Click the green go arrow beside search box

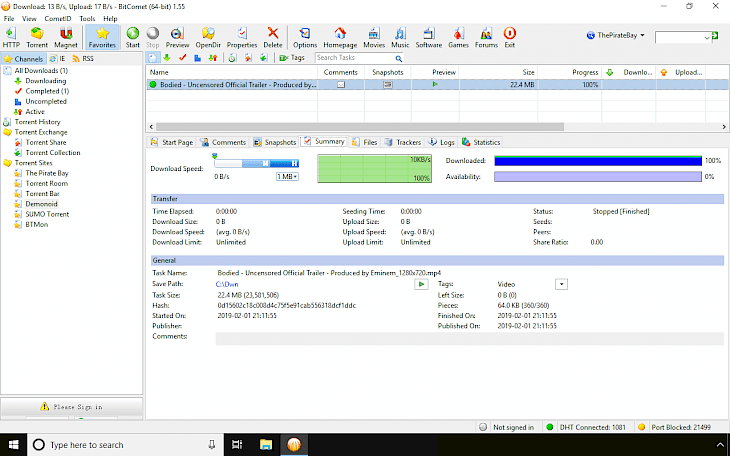[x=715, y=36]
